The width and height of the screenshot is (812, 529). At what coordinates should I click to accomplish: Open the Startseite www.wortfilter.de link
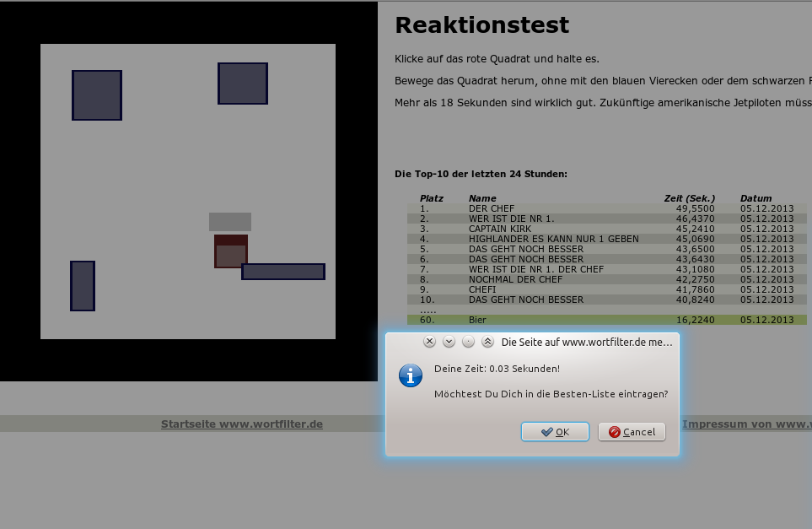[x=242, y=424]
